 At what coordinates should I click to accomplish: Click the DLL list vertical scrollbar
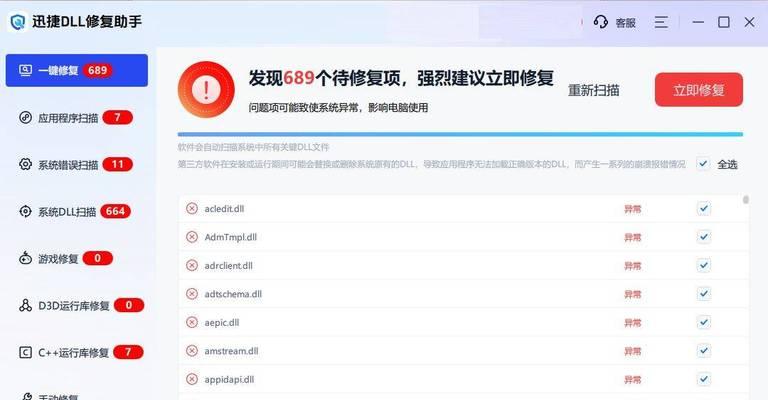coord(745,199)
